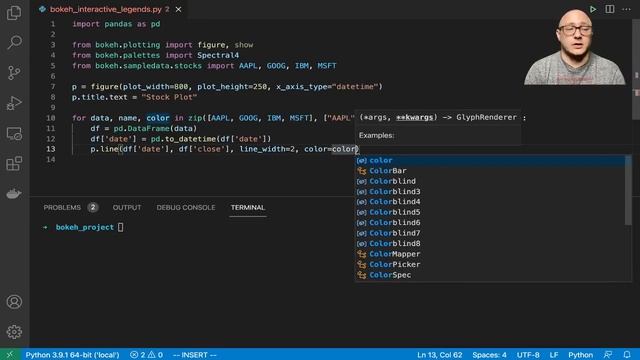Open the Accounts menu icon
Screen dimensions: 640x360
pyautogui.click(x=14, y=302)
